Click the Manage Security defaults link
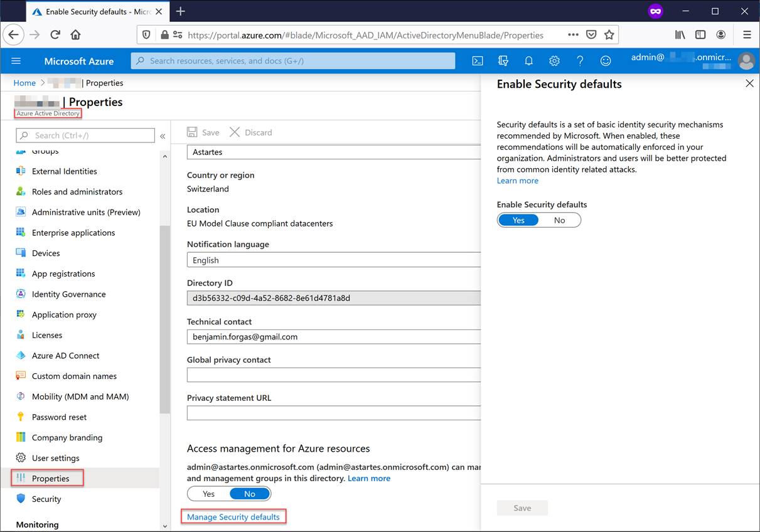 (x=233, y=517)
